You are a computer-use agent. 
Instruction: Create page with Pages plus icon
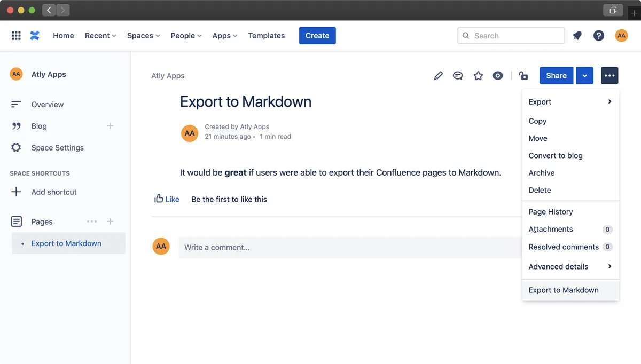click(x=110, y=221)
